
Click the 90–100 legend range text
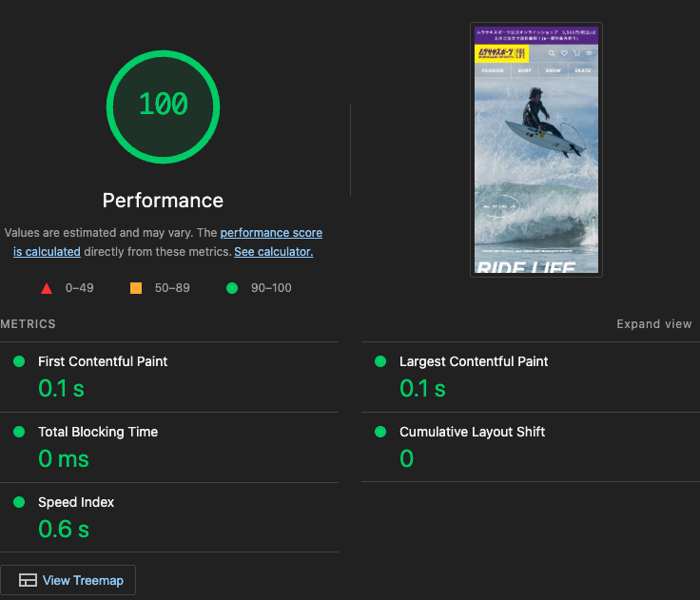click(x=271, y=288)
